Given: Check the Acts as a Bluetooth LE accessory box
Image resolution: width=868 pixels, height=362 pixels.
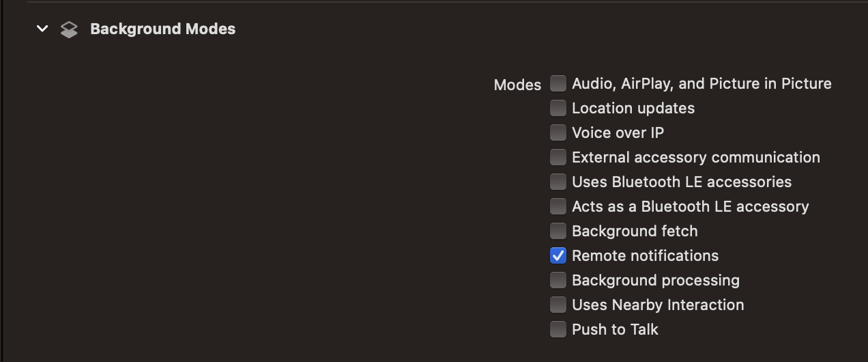Looking at the screenshot, I should click(x=558, y=206).
